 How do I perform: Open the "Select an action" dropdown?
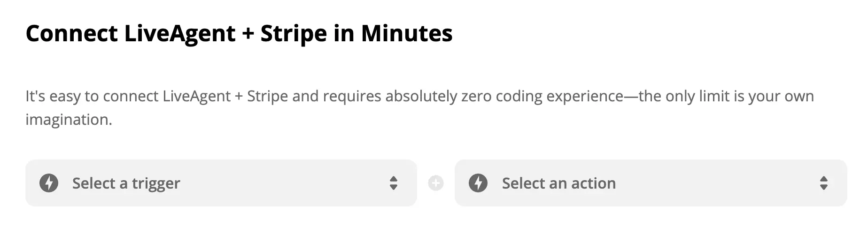pos(651,183)
